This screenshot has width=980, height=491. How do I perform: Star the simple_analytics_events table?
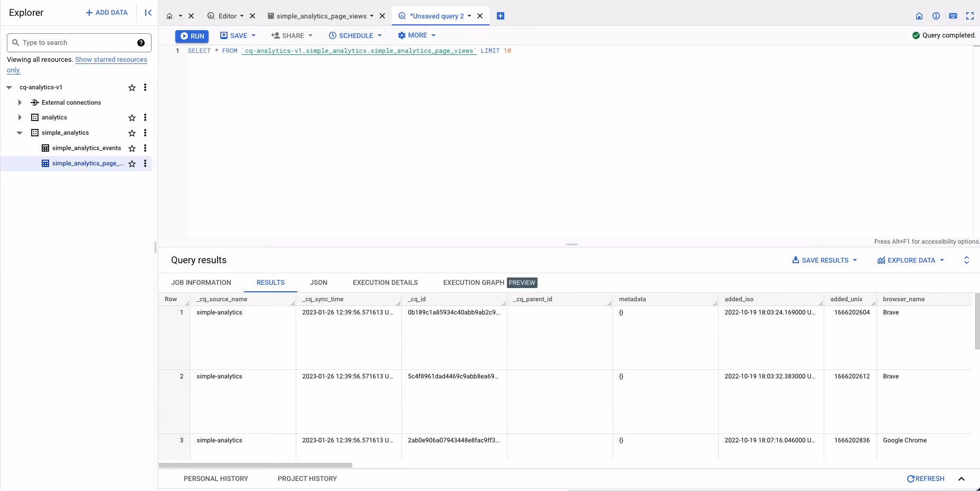pyautogui.click(x=132, y=149)
